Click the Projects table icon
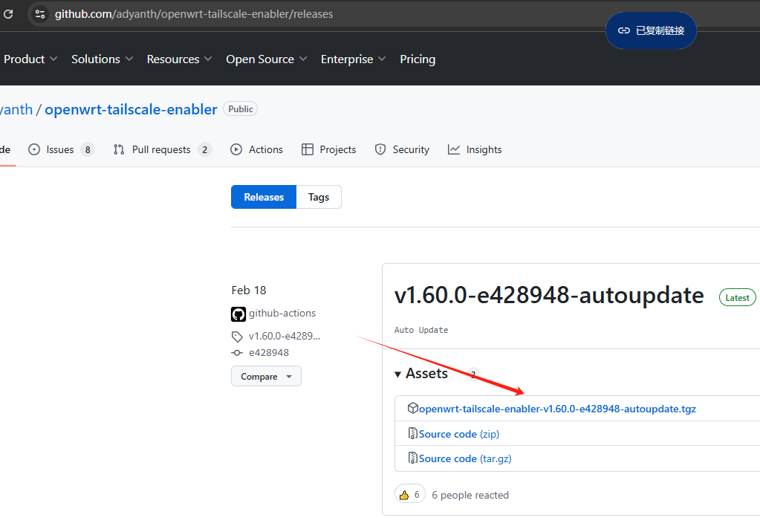Screen dimensions: 760x532 pos(308,149)
